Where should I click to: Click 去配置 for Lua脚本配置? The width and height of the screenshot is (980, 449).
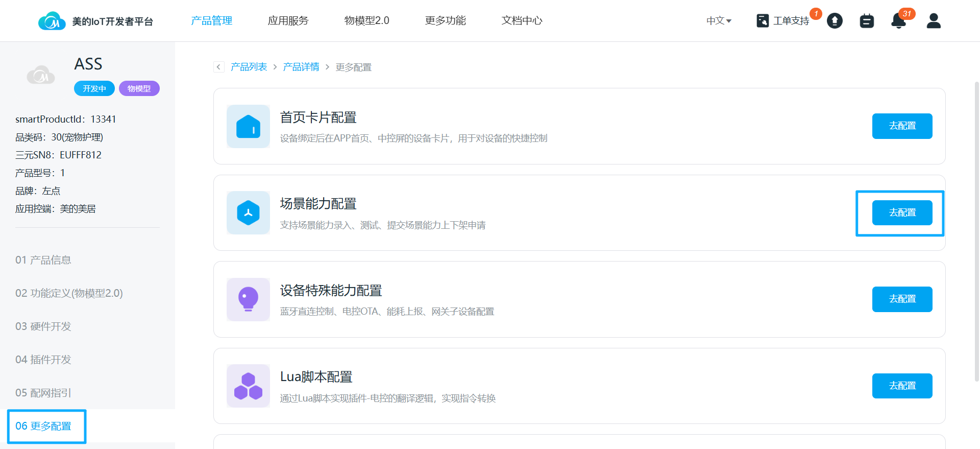tap(902, 386)
